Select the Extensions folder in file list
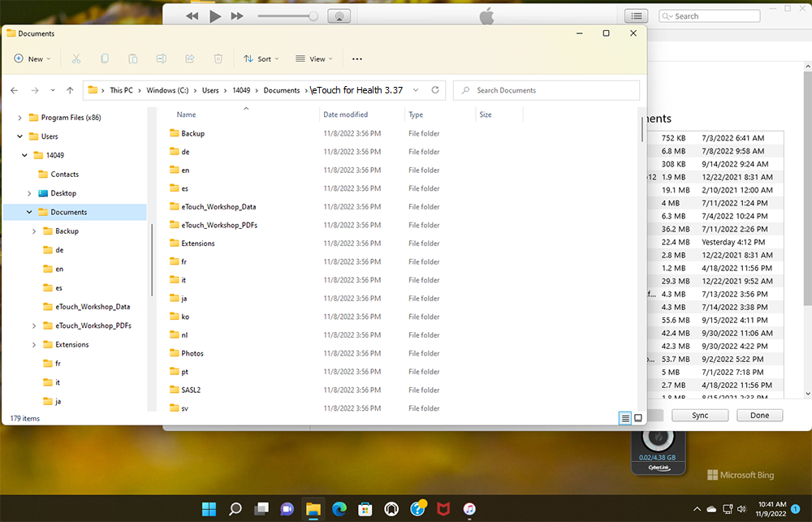Image resolution: width=812 pixels, height=522 pixels. [198, 244]
